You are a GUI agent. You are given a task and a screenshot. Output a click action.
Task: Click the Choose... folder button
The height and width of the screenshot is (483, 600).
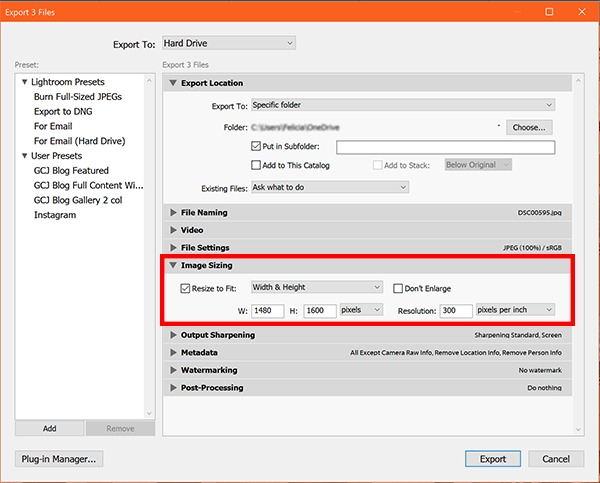point(529,127)
